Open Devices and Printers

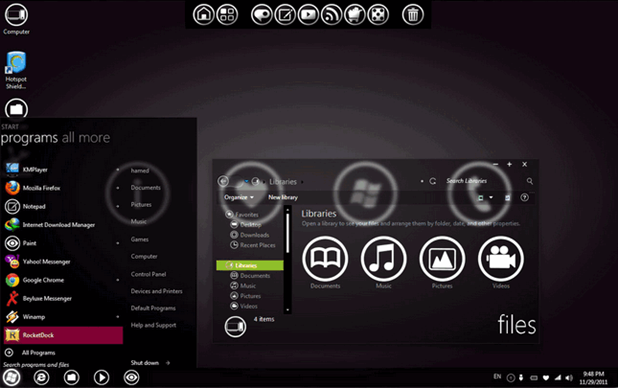(156, 291)
